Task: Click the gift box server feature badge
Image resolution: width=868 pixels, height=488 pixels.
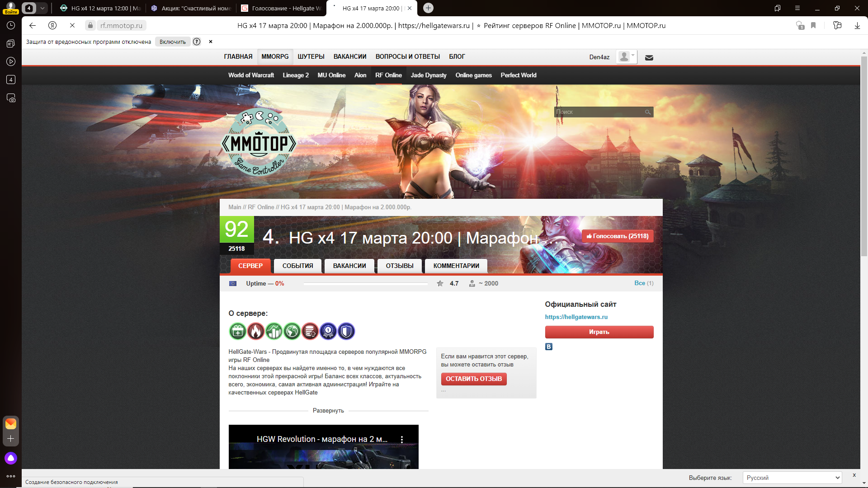Action: [x=238, y=332]
